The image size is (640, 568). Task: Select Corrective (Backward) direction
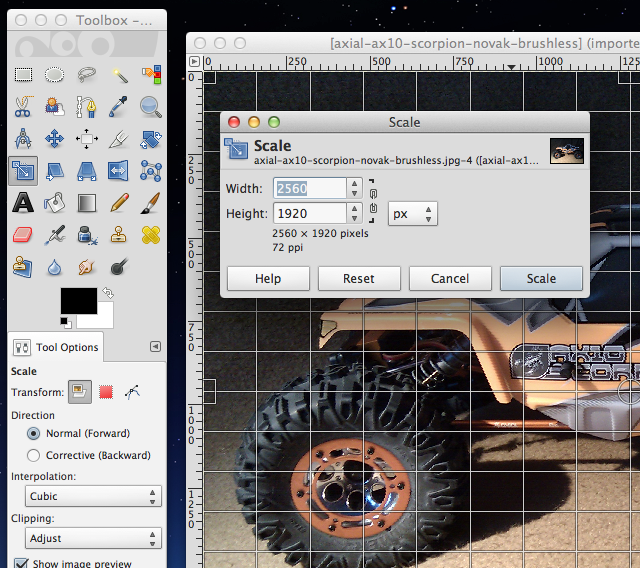pyautogui.click(x=34, y=455)
